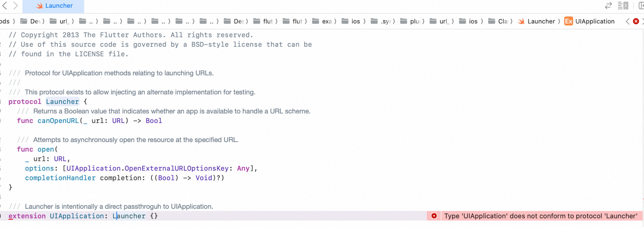Click the error icon in the inline annotation
This screenshot has width=644, height=227.
click(434, 216)
